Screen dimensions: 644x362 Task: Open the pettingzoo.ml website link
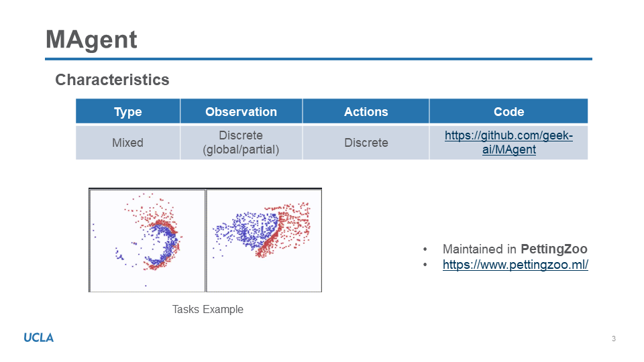(515, 265)
